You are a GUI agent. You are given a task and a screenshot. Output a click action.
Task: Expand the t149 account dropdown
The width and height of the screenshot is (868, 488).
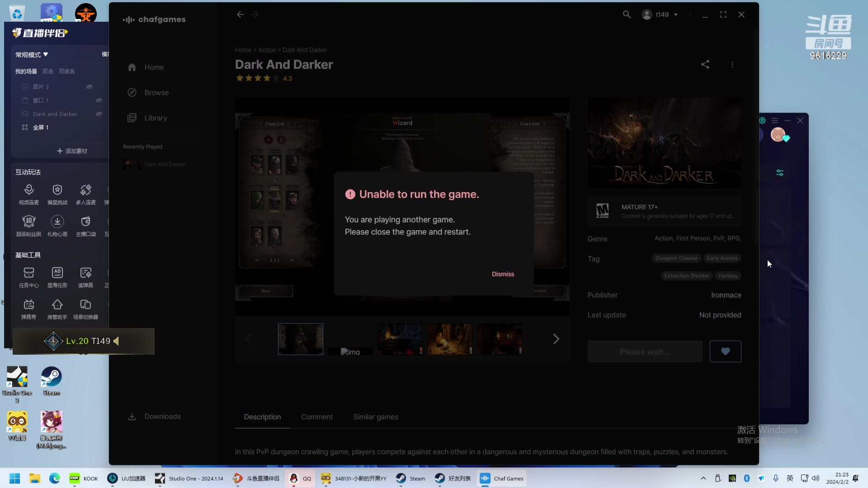coord(660,14)
